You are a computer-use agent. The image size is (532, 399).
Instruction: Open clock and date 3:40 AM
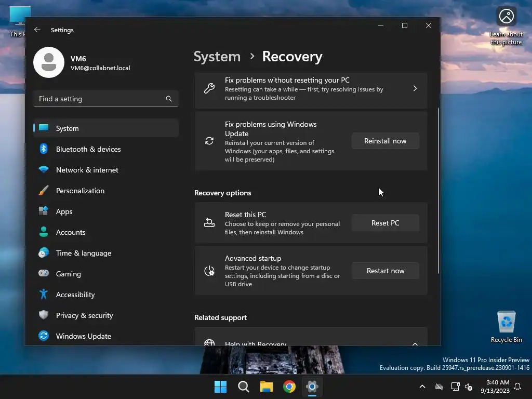tap(495, 387)
